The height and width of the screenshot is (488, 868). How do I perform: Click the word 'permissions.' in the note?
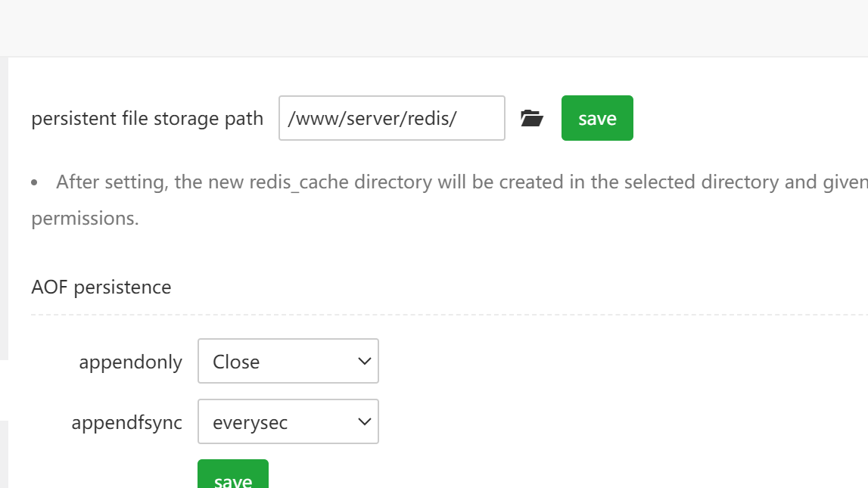(x=86, y=219)
